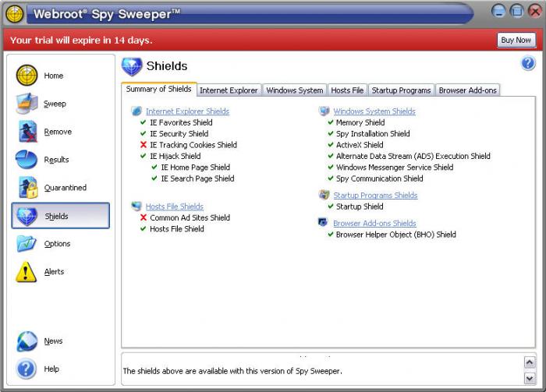Toggle the IE Tracking Cookies Shield status
This screenshot has width=546, height=392.
[144, 145]
